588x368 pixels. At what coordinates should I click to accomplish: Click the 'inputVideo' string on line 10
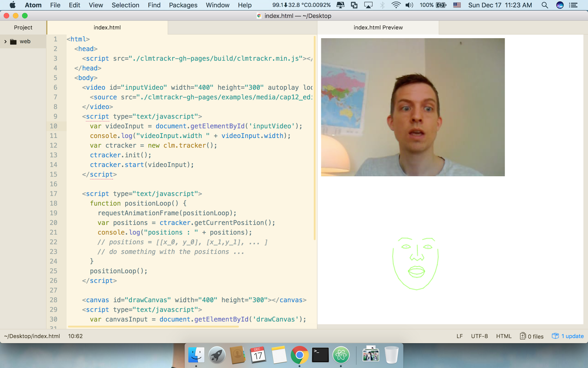(272, 126)
